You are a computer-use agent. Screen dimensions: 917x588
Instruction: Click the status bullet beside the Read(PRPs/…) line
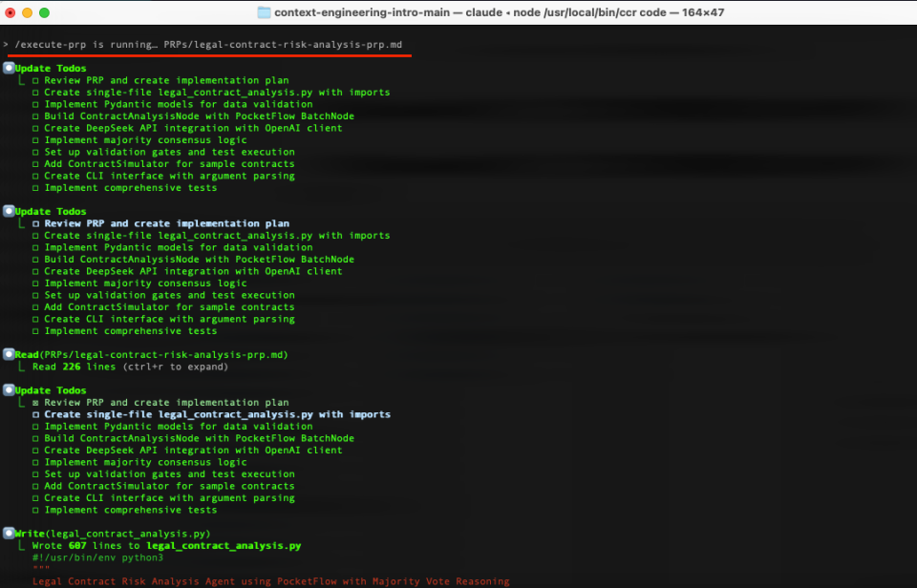tap(9, 354)
